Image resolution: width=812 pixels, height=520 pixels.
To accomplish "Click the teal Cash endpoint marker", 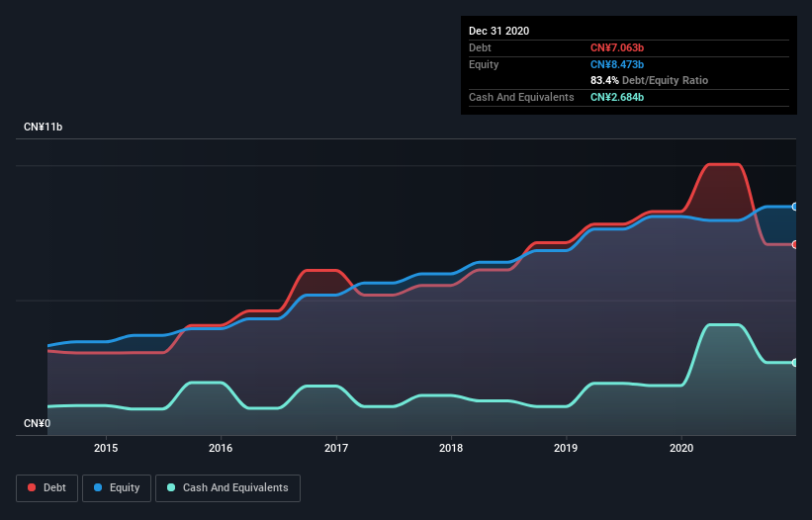I will 795,363.
